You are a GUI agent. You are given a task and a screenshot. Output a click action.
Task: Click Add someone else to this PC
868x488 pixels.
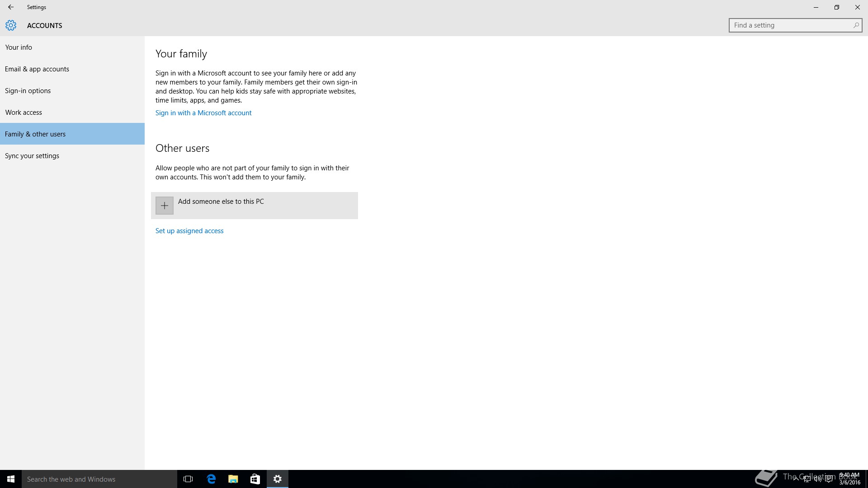click(255, 206)
